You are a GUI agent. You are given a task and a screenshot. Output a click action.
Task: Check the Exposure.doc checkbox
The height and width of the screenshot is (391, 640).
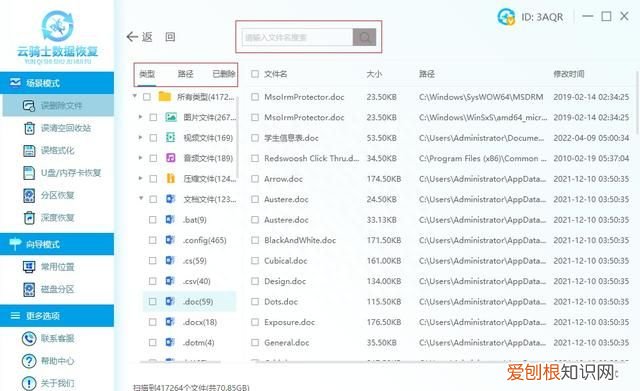coord(255,322)
